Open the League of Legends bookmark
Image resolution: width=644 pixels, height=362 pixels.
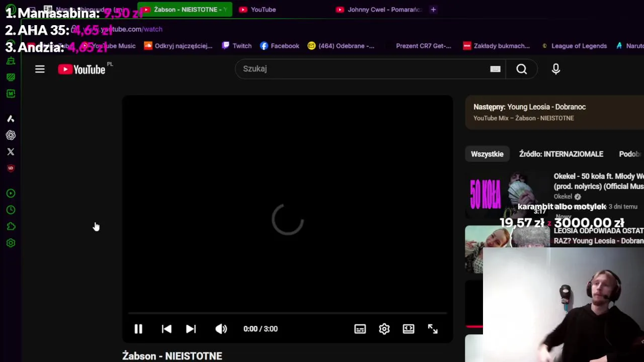(574, 46)
